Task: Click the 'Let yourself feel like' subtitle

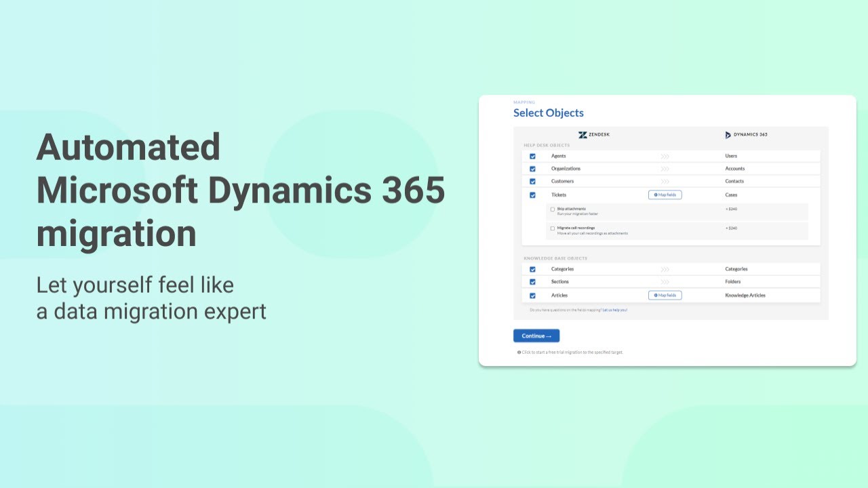Action: point(135,285)
